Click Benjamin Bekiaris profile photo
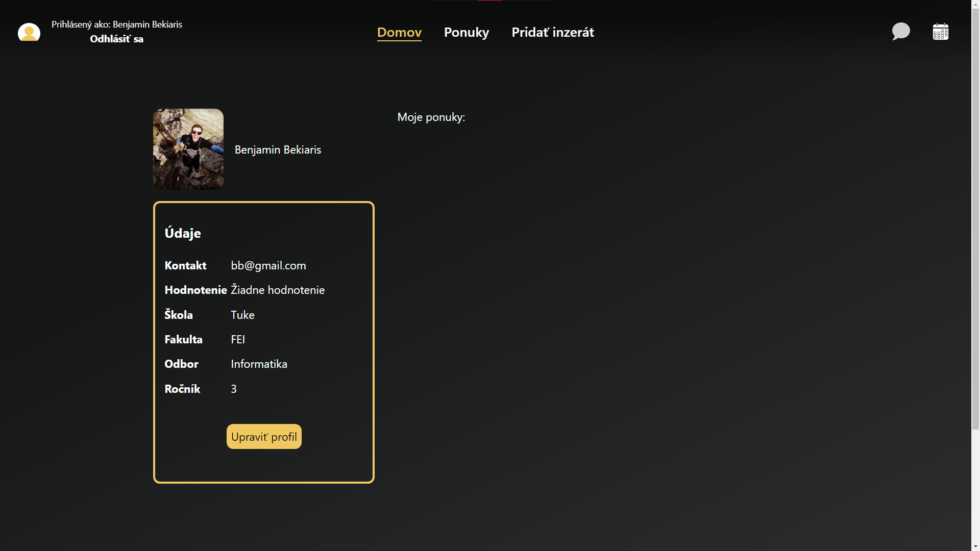Screen dimensions: 980x551 click(188, 149)
